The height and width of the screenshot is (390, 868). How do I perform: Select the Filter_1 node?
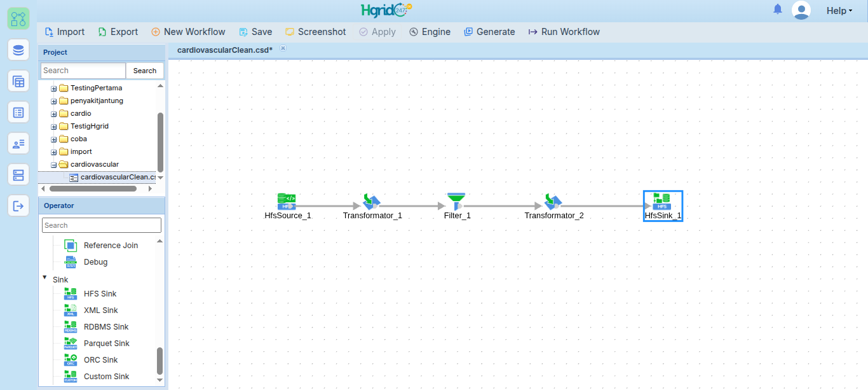457,207
